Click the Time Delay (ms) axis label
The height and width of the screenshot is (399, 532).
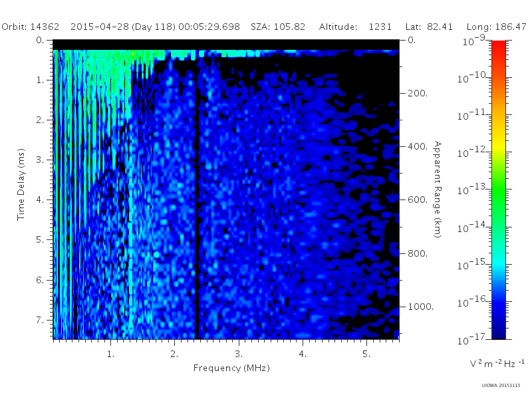tap(21, 184)
